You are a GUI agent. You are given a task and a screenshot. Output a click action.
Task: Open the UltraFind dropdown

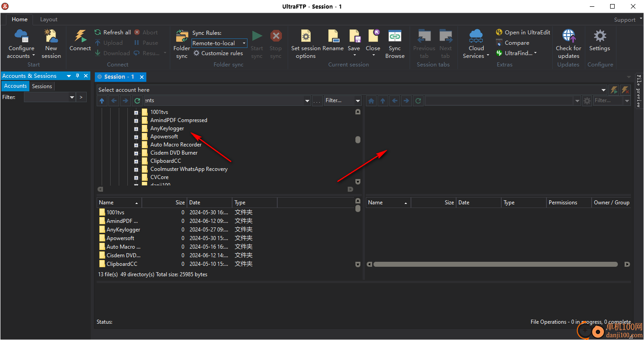[517, 53]
